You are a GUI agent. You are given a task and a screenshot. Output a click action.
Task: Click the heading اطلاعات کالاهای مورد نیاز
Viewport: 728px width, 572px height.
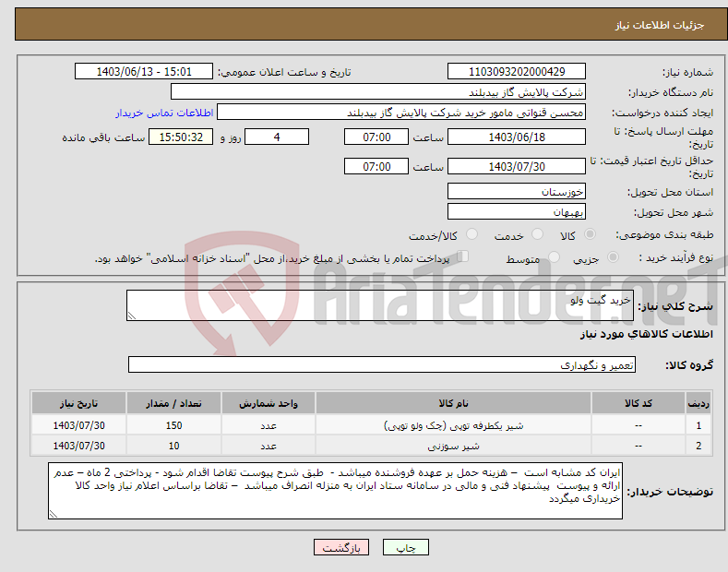pyautogui.click(x=646, y=334)
